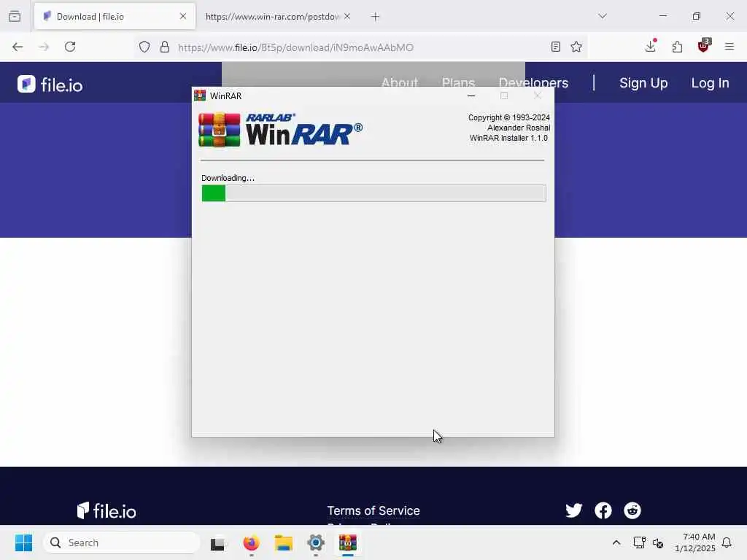
Task: Open File Explorer from the taskbar
Action: tap(284, 542)
